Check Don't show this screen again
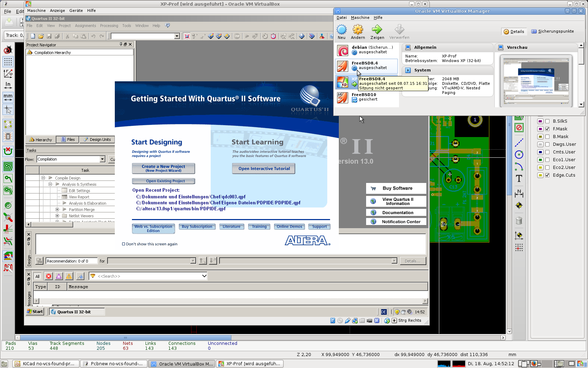Image resolution: width=588 pixels, height=368 pixels. coord(123,244)
